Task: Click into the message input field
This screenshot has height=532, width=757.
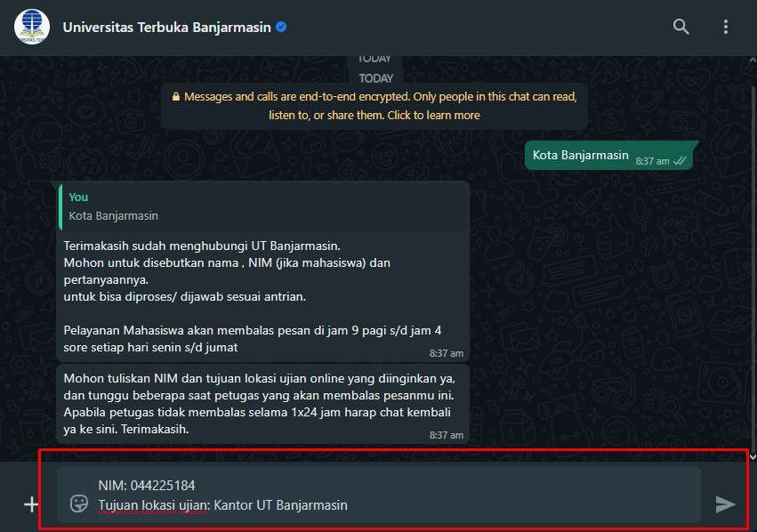Action: [x=379, y=495]
